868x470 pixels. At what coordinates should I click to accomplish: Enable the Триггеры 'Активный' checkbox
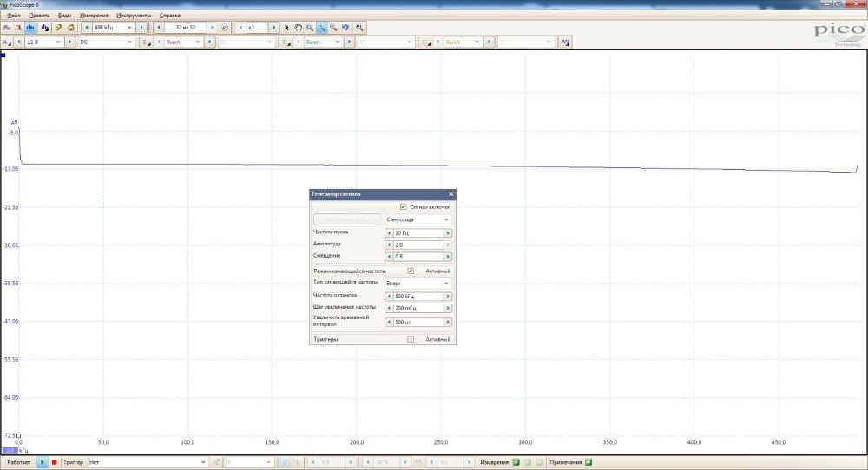pos(411,339)
